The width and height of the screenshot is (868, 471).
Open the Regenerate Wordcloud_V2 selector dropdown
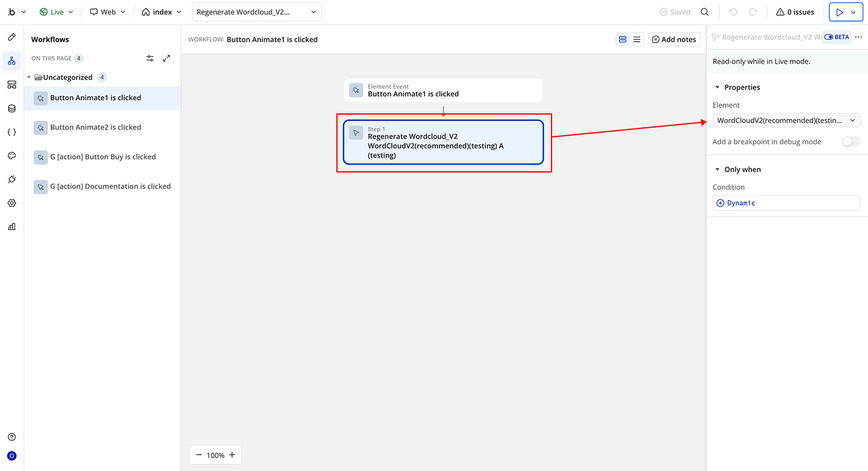pyautogui.click(x=257, y=12)
